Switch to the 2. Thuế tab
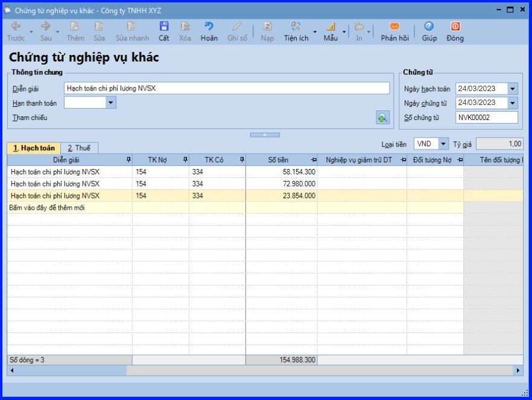This screenshot has width=532, height=400. tap(80, 148)
